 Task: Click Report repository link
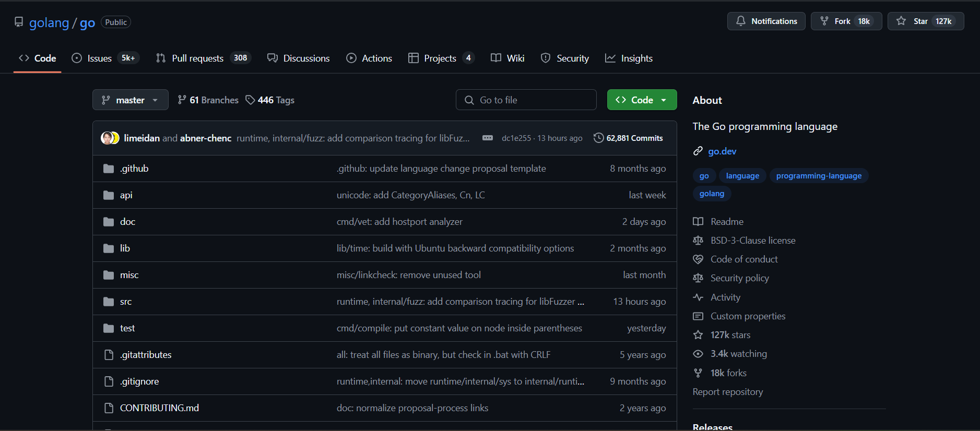(x=727, y=392)
